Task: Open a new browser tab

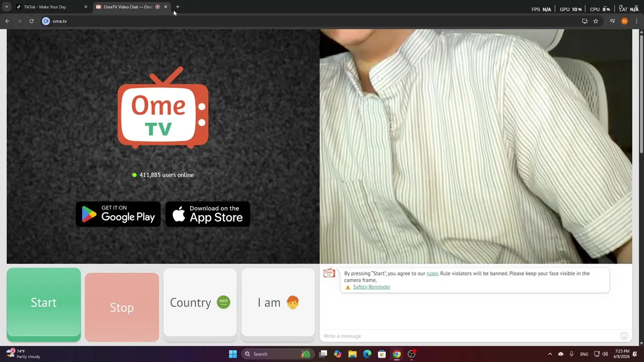Action: 178,7
